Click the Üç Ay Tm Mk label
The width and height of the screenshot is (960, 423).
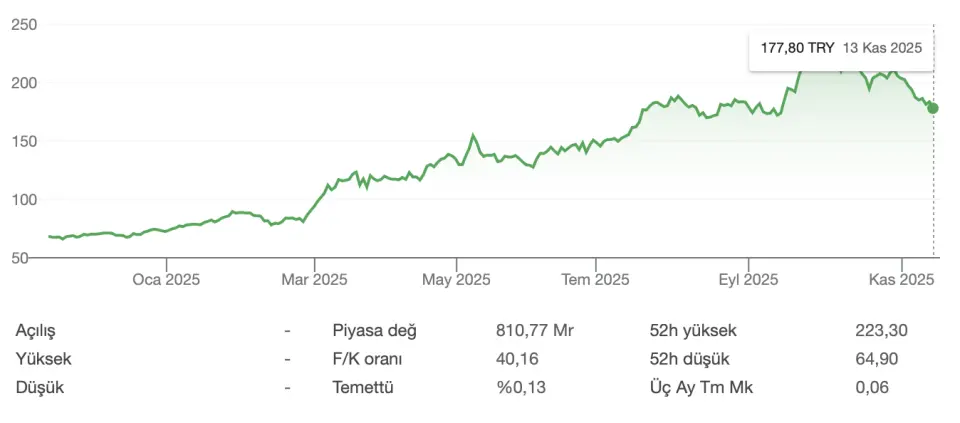tap(702, 387)
